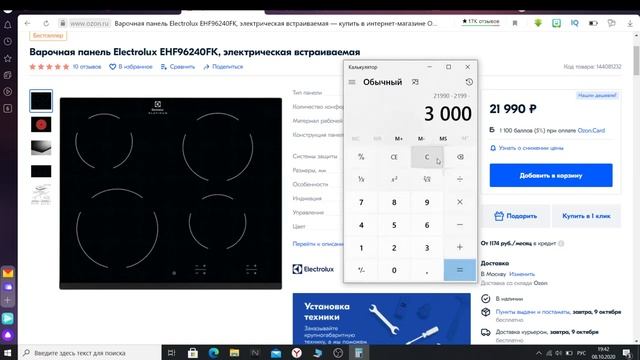Toggle calculator keep-on-top mode icon

415,82
